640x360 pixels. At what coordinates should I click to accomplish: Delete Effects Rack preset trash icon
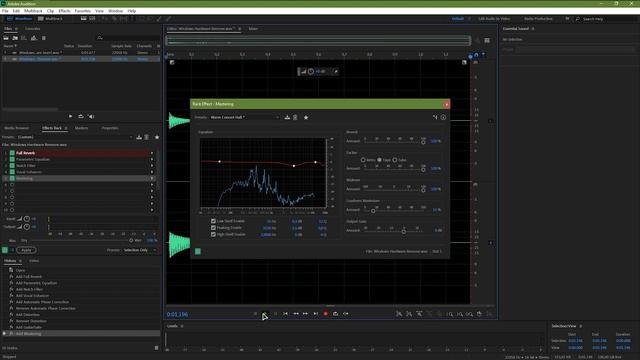[x=147, y=137]
